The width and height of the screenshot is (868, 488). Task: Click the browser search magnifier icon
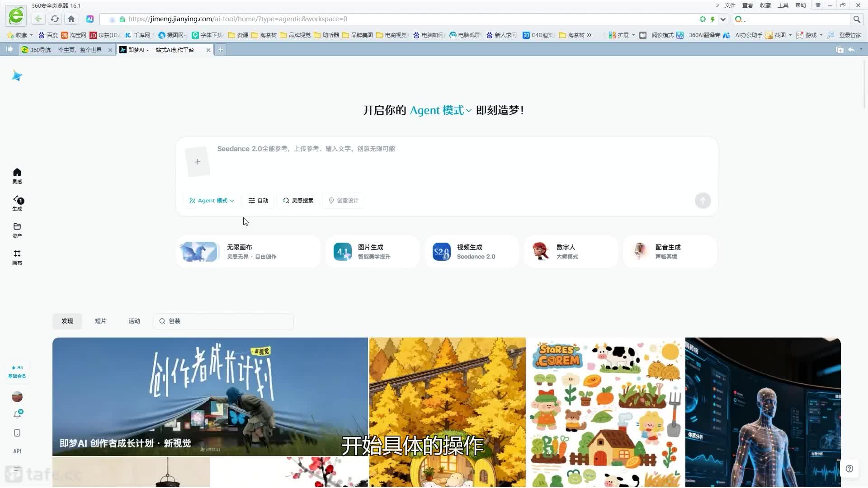[x=857, y=19]
